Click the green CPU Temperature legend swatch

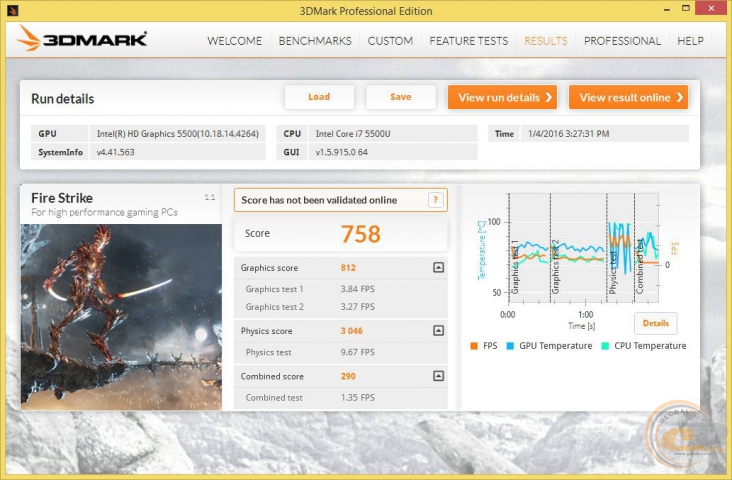pyautogui.click(x=605, y=346)
